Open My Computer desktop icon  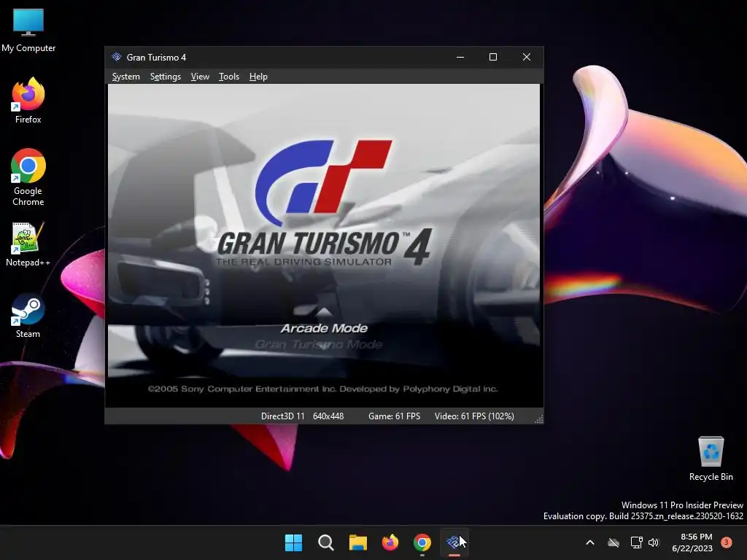click(x=28, y=31)
